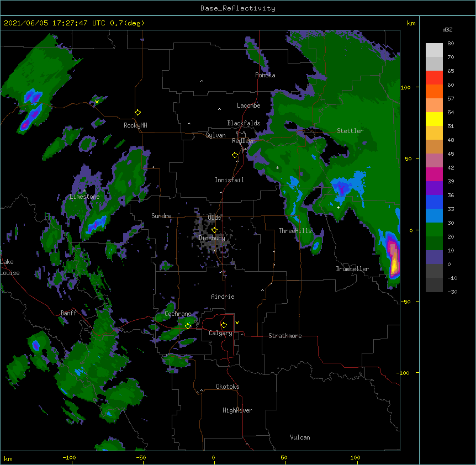Viewport: 476px width, 465px height.
Task: Select the Olds label
Action: coord(214,218)
